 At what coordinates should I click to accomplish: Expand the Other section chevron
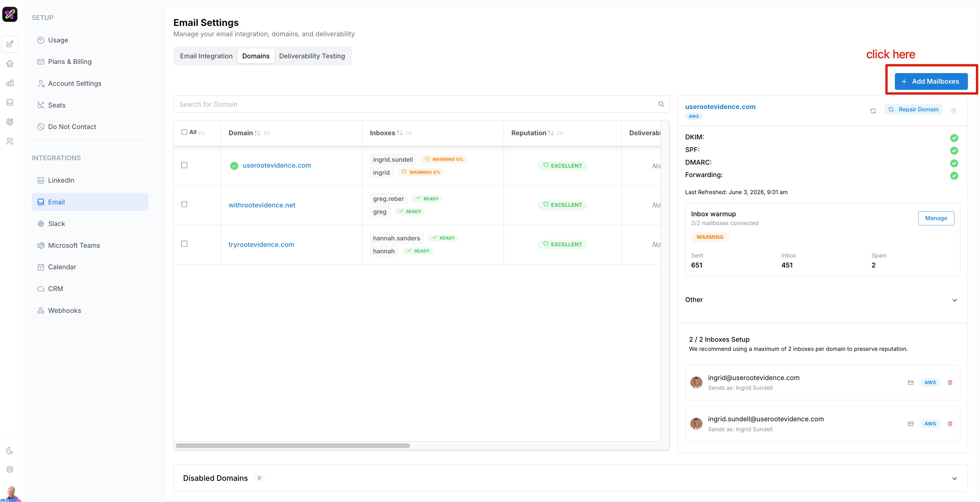(954, 300)
